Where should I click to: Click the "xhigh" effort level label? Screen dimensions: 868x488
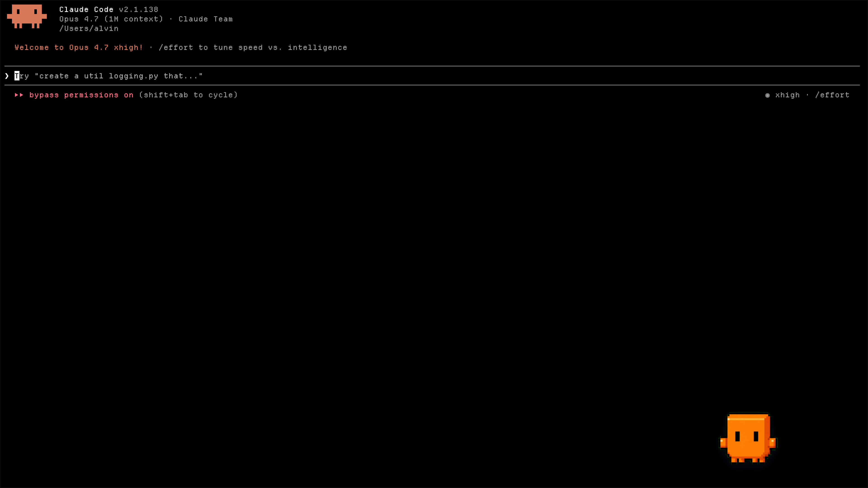tap(788, 95)
